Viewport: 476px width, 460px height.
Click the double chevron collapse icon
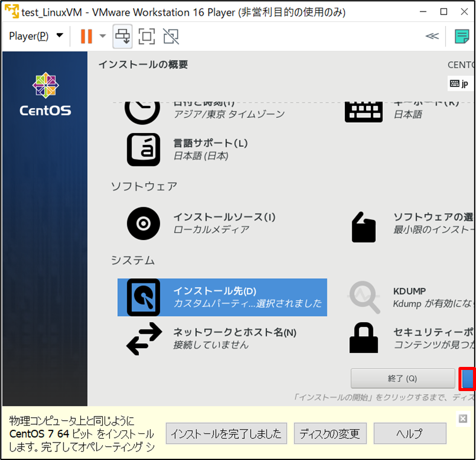click(x=432, y=36)
